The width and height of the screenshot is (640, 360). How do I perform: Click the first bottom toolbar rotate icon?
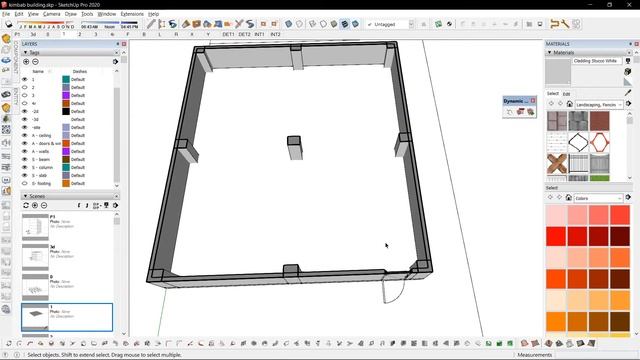pos(9,344)
